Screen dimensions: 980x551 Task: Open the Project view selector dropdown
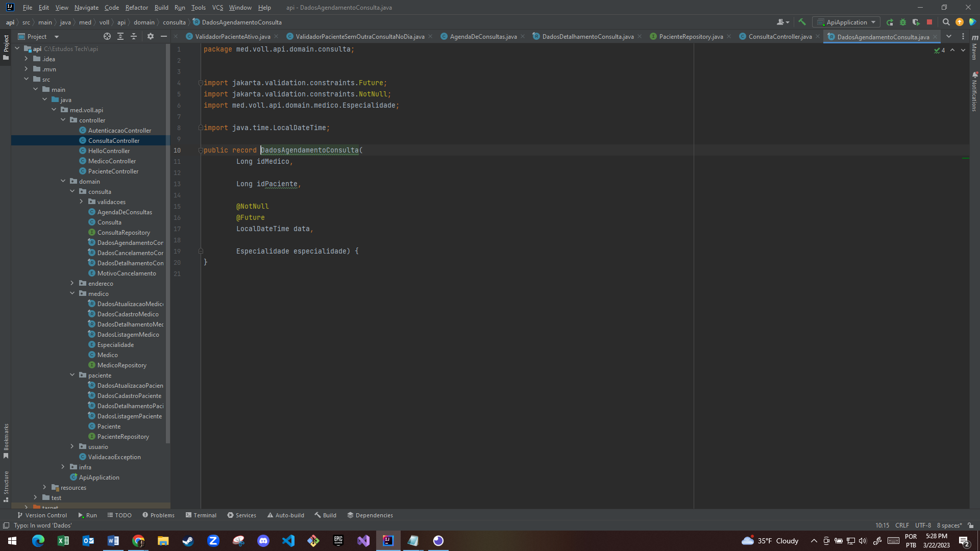click(x=39, y=36)
